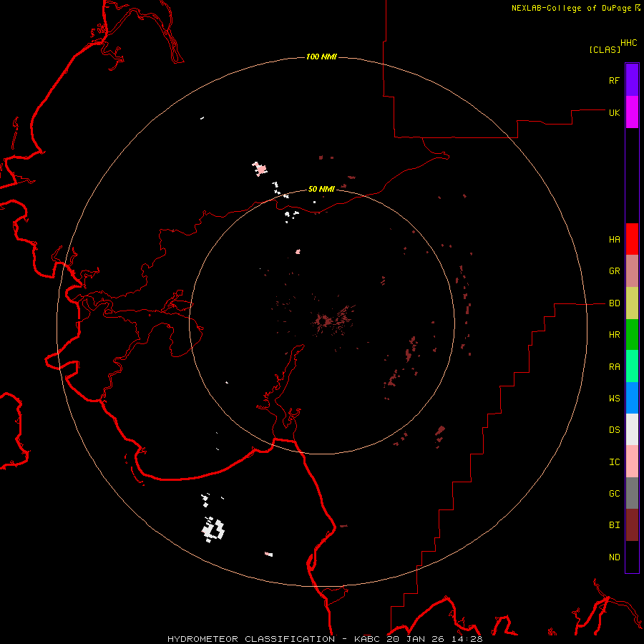644x644 pixels.
Task: Click the [CLAS] legend header
Action: click(x=605, y=49)
